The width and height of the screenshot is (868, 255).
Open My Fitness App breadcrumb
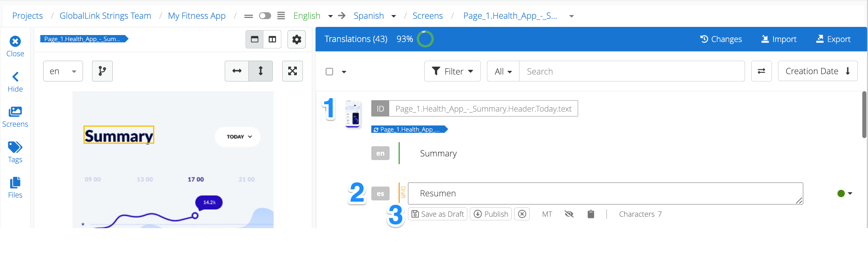(197, 16)
